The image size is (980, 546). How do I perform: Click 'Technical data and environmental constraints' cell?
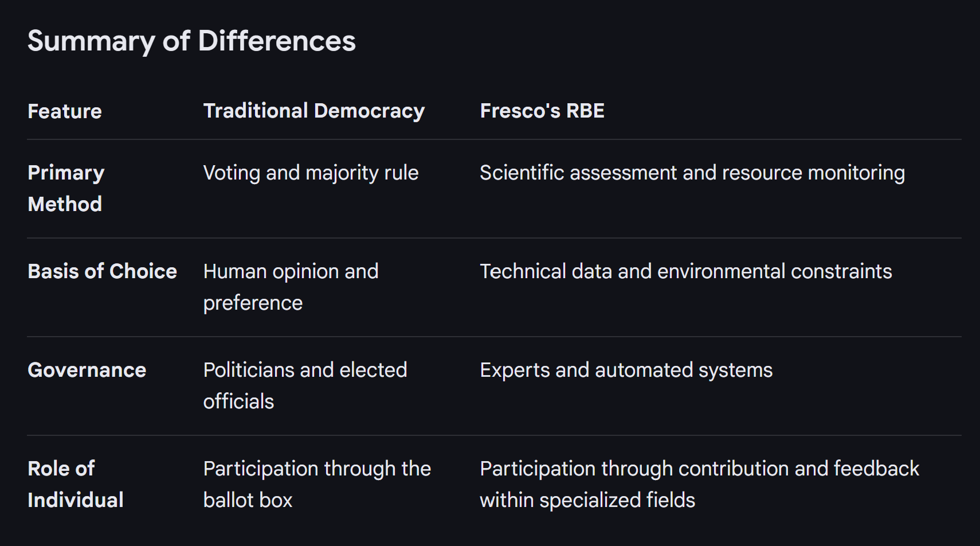tap(685, 271)
